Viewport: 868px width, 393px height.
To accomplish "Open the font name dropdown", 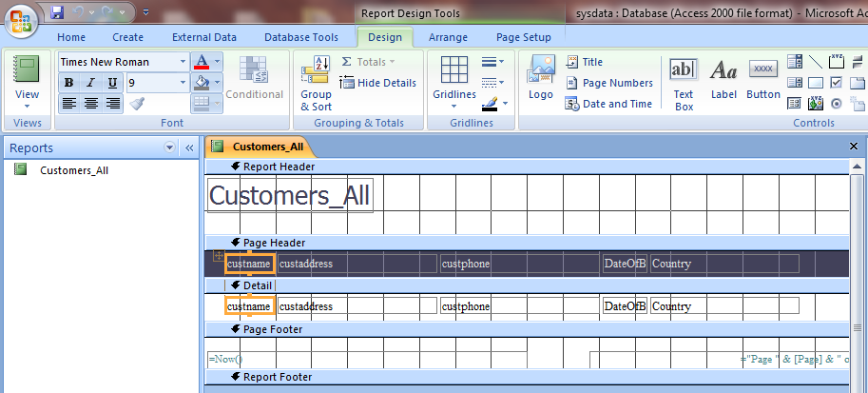I will pos(183,62).
